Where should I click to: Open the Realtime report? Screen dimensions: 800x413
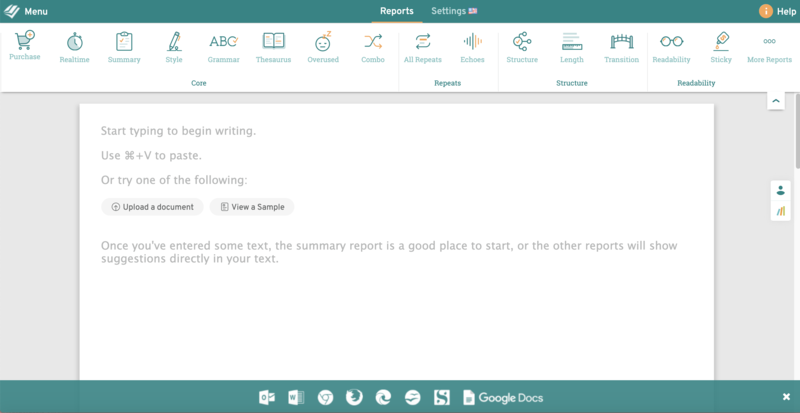click(74, 46)
